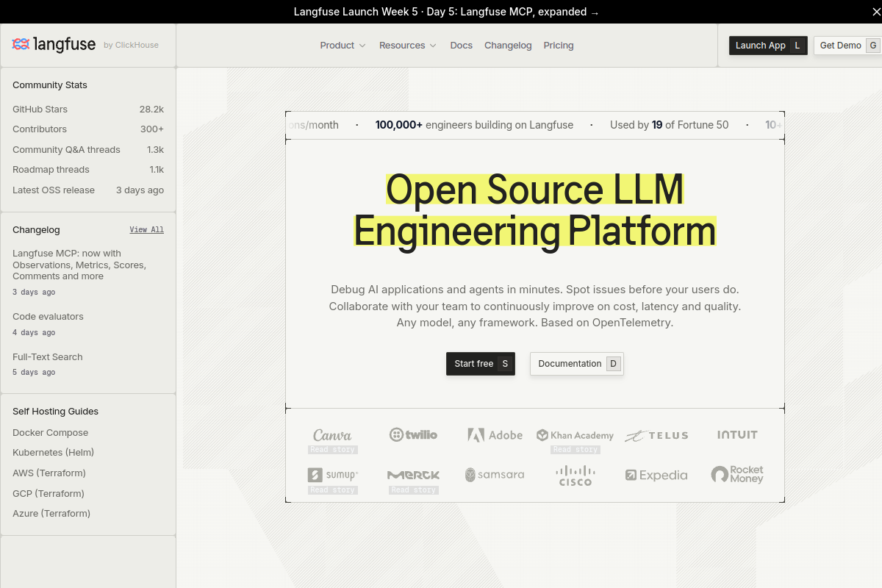Click the Intuit logo
This screenshot has height=588, width=882.
point(737,434)
